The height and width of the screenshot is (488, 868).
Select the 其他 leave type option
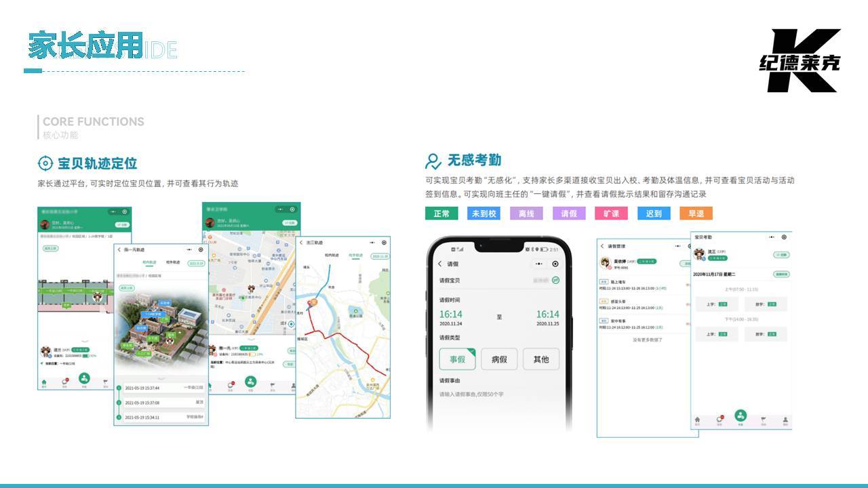[x=542, y=359]
